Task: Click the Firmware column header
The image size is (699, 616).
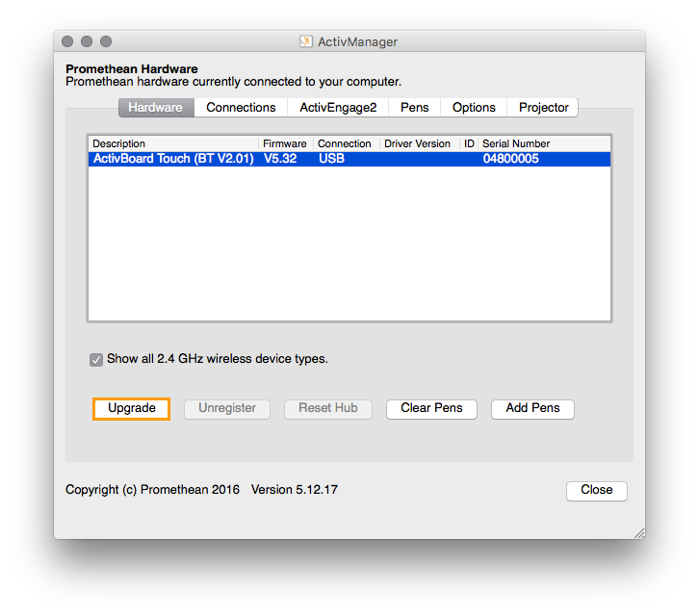Action: [285, 143]
